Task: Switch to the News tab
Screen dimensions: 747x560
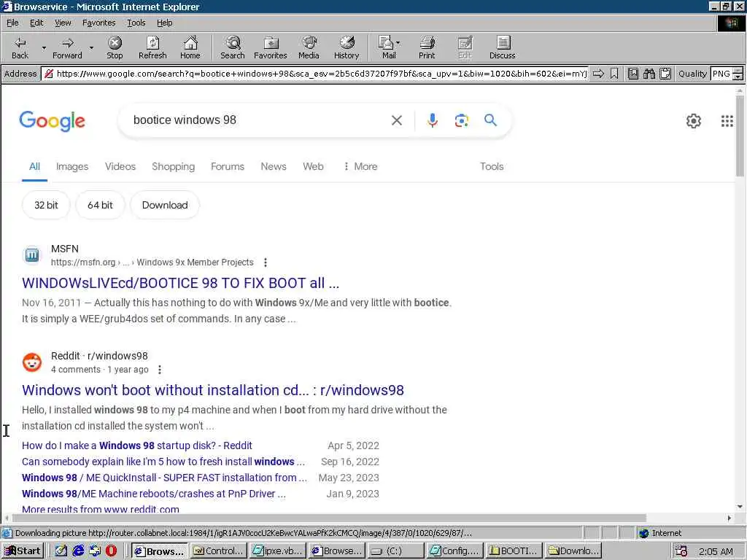Action: coord(274,166)
